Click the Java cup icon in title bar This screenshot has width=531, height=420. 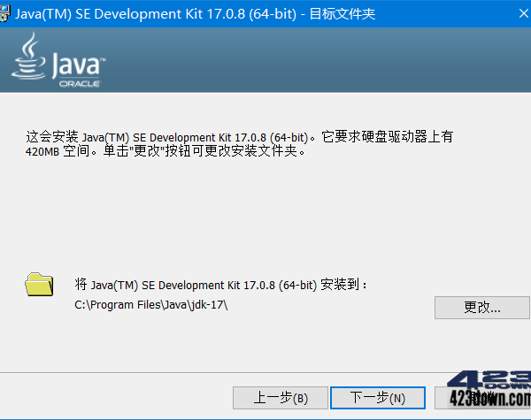8,11
